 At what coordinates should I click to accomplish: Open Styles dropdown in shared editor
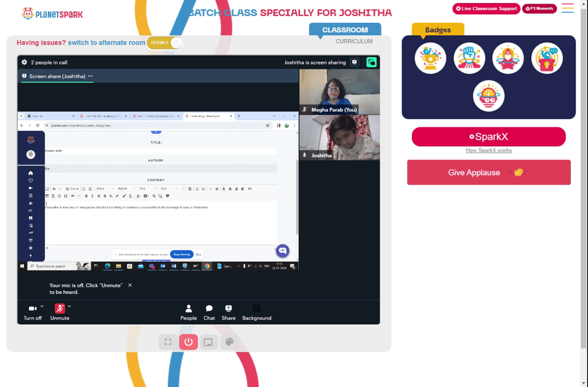pyautogui.click(x=104, y=189)
